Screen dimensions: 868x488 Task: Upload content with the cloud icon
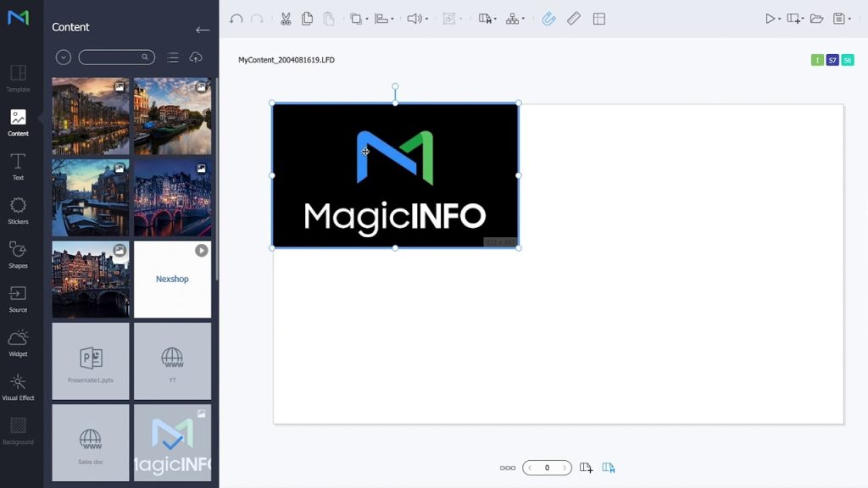coord(196,57)
